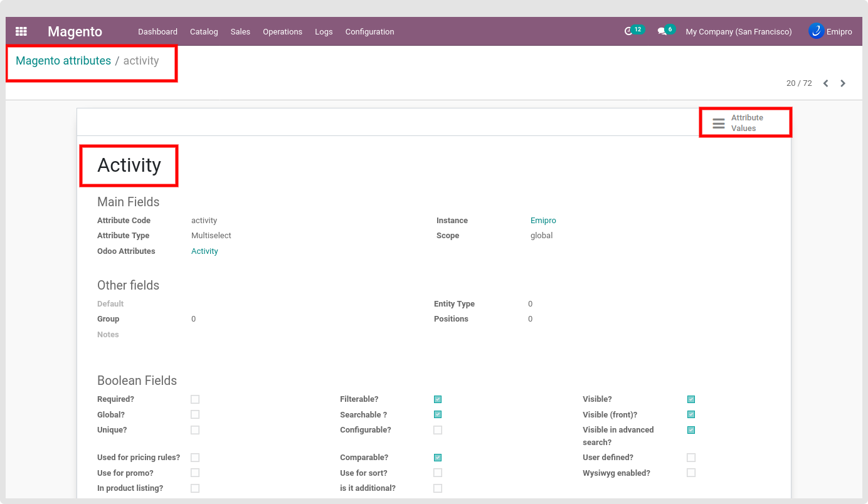Uncheck the Comparable? checkbox

click(x=438, y=458)
